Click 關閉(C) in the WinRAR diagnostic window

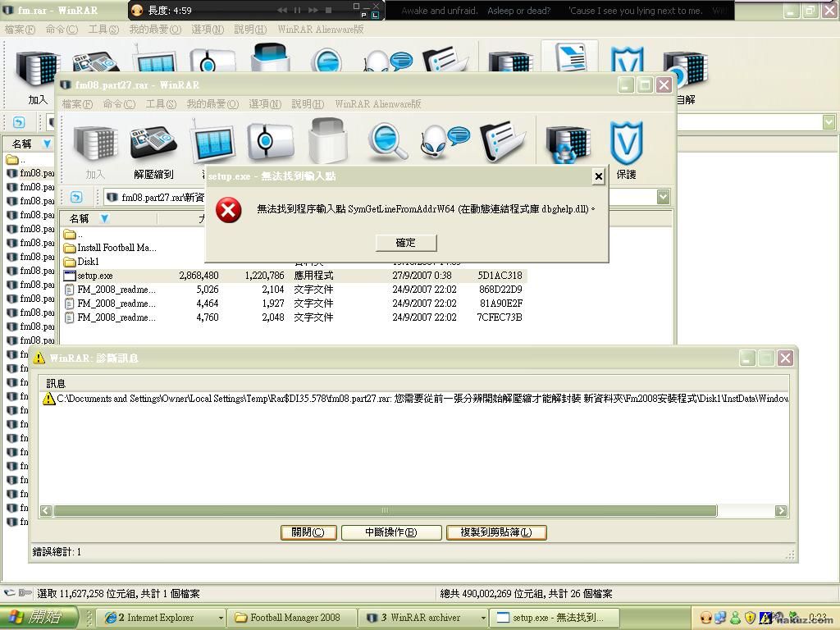308,532
